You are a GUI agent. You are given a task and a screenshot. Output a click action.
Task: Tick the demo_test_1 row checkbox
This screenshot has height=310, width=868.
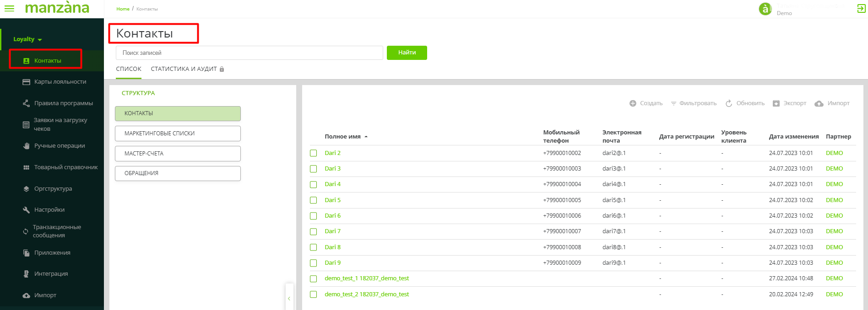[x=313, y=278]
